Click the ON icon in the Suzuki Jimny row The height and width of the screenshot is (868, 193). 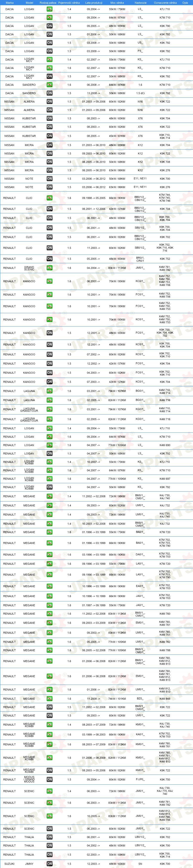49,864
